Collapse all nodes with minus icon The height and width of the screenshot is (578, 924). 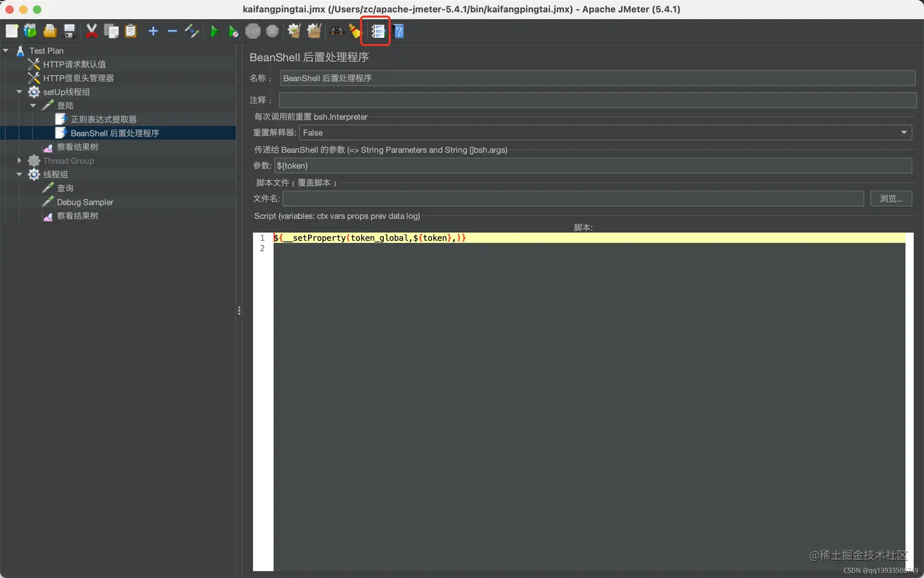172,31
